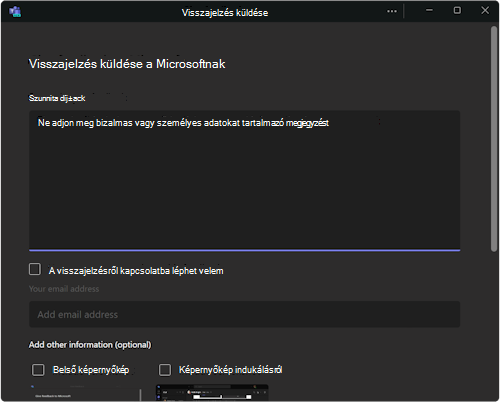Check 'A visszajelzésről kapcsolatba léphet velem' checkbox
Viewport: 500px width, 402px height.
click(x=35, y=269)
